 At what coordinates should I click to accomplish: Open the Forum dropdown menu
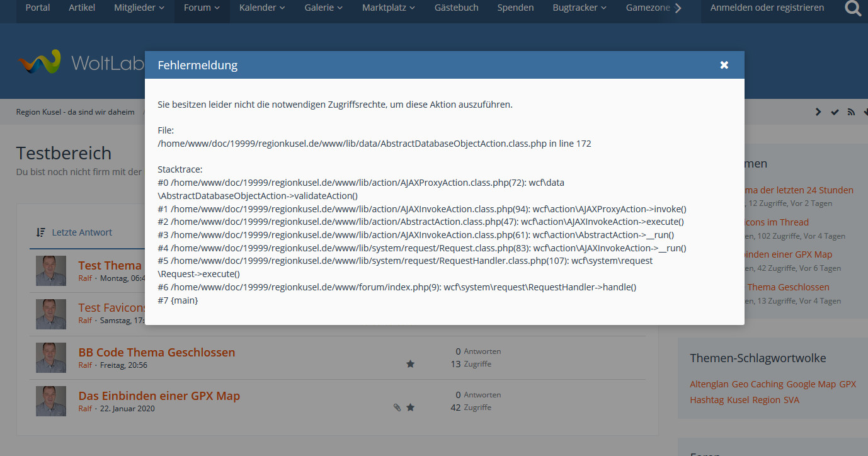click(x=202, y=8)
